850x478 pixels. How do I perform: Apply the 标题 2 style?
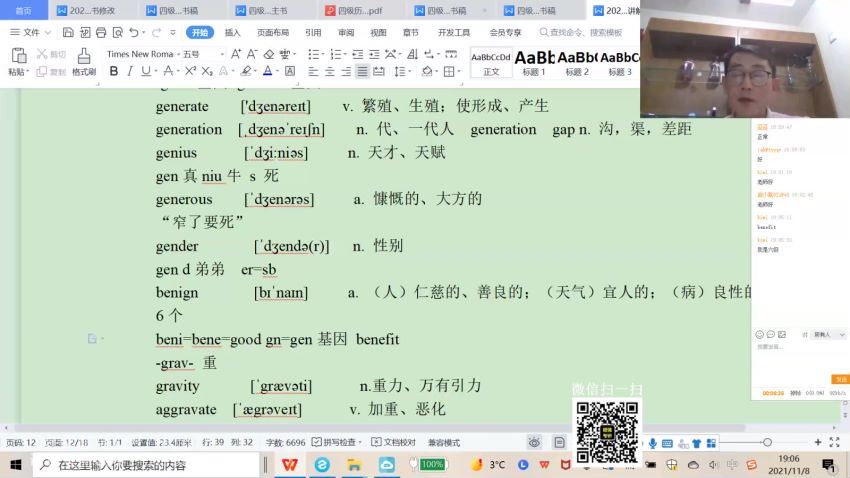pyautogui.click(x=577, y=63)
